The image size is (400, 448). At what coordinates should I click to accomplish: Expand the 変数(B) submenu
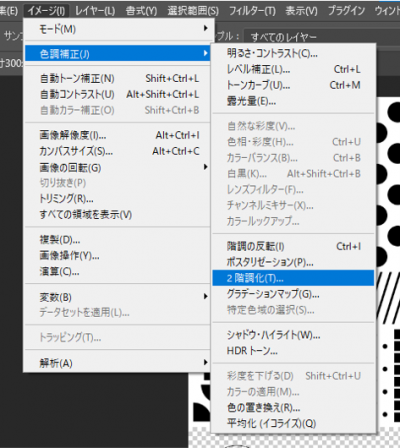(x=117, y=297)
